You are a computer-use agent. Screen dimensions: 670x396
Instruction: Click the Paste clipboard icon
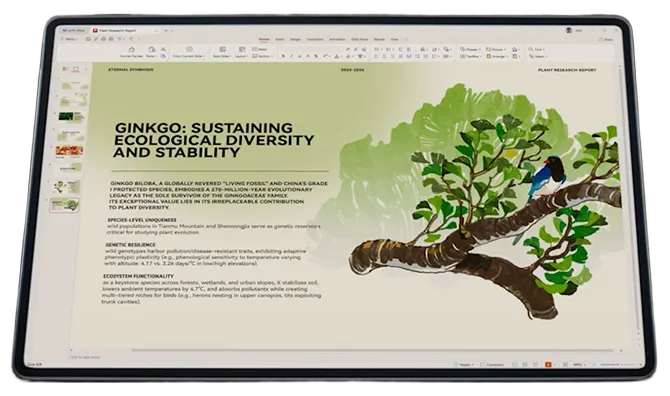pos(152,50)
